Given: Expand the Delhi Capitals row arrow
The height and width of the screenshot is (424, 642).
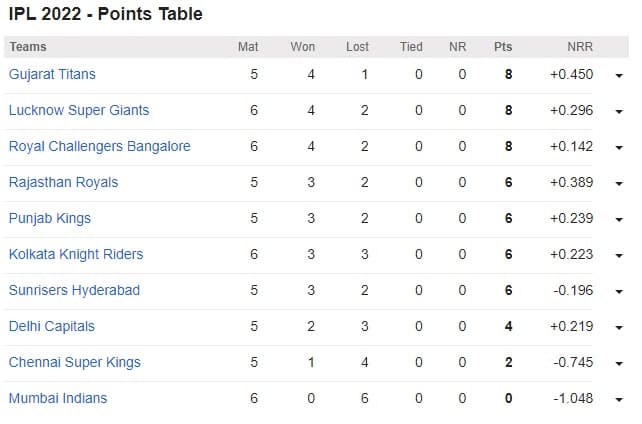Looking at the screenshot, I should point(620,328).
